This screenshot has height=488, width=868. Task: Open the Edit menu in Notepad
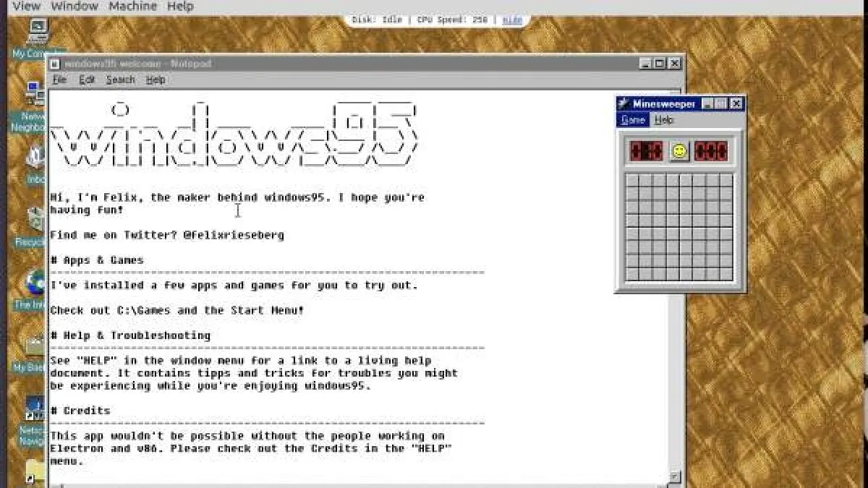click(87, 80)
